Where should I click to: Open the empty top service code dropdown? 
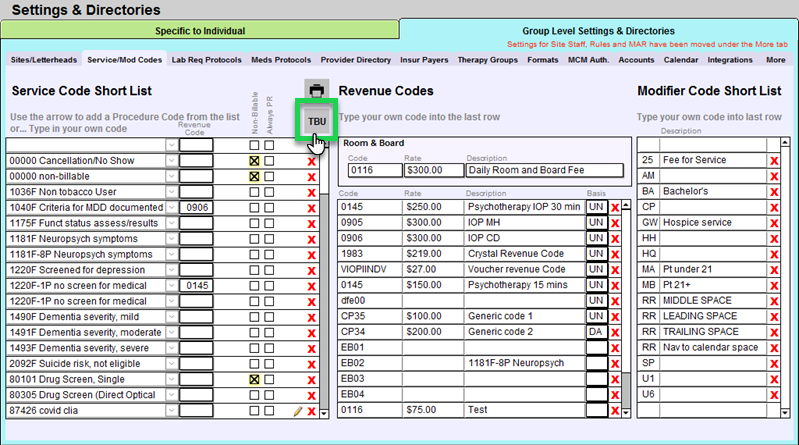point(170,146)
